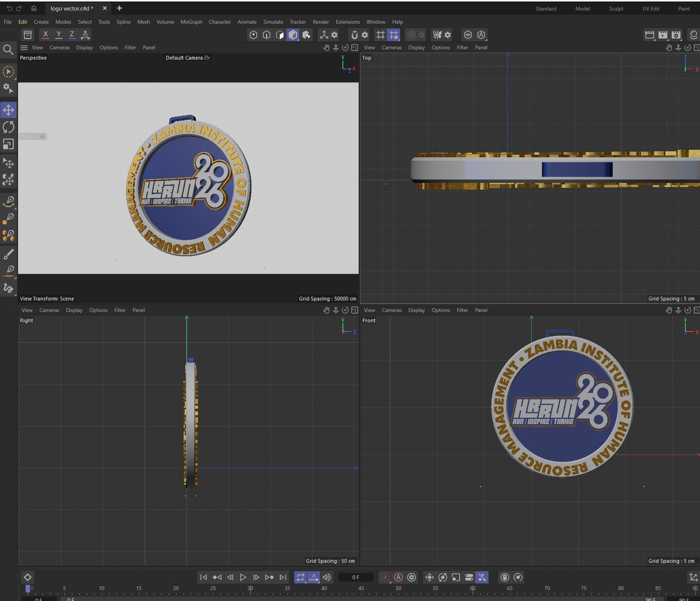Open Cameras menu in Front viewport
The width and height of the screenshot is (700, 601).
click(391, 310)
